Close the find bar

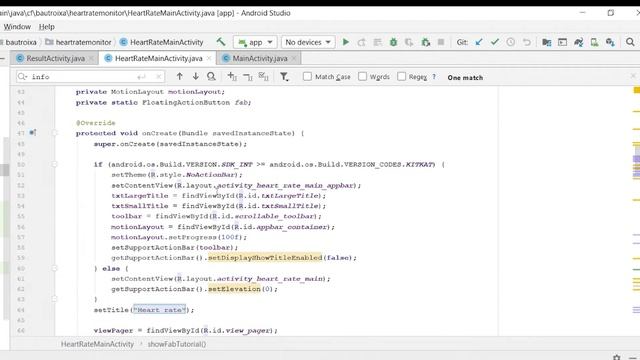[633, 76]
